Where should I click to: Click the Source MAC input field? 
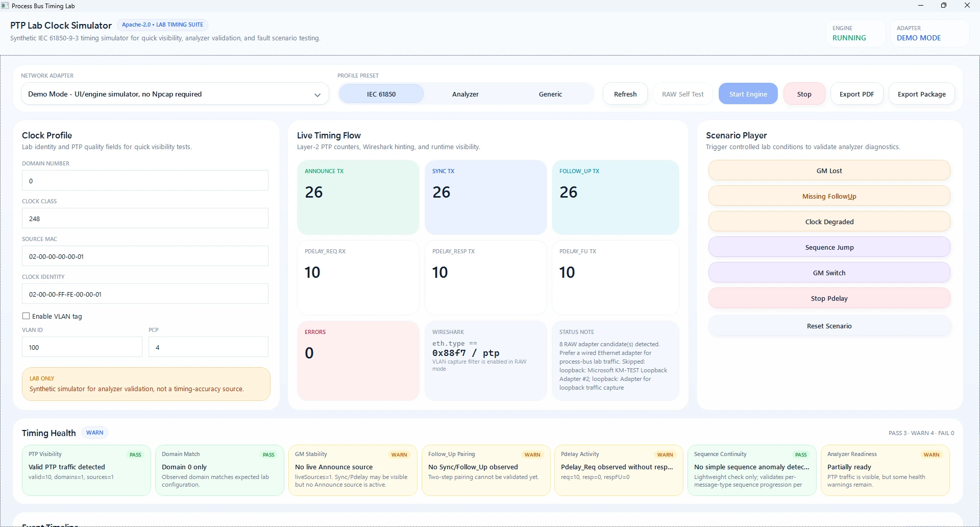(145, 256)
